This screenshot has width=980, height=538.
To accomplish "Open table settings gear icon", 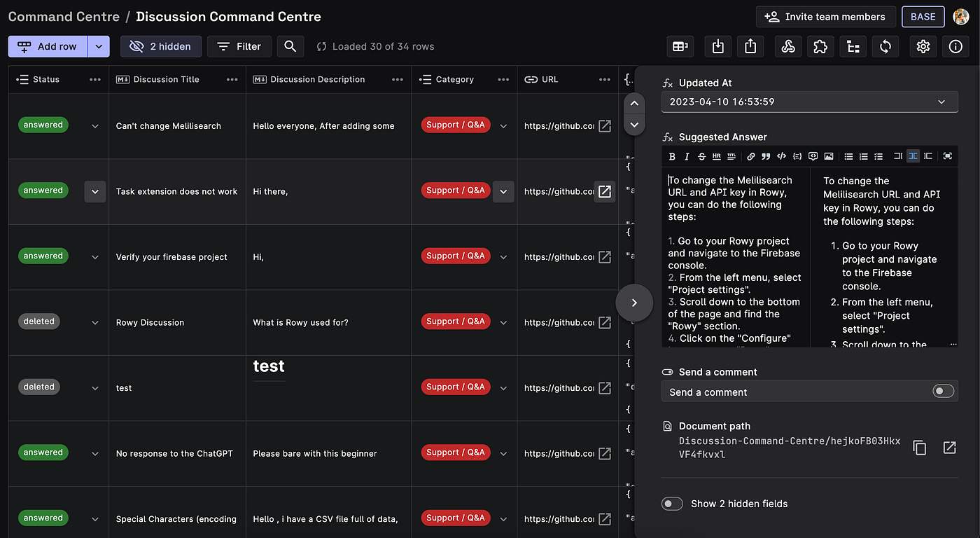I will click(x=923, y=46).
